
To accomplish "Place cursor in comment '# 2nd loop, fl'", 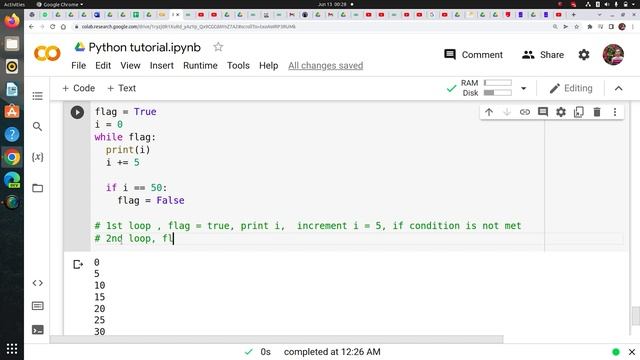I will tap(134, 238).
